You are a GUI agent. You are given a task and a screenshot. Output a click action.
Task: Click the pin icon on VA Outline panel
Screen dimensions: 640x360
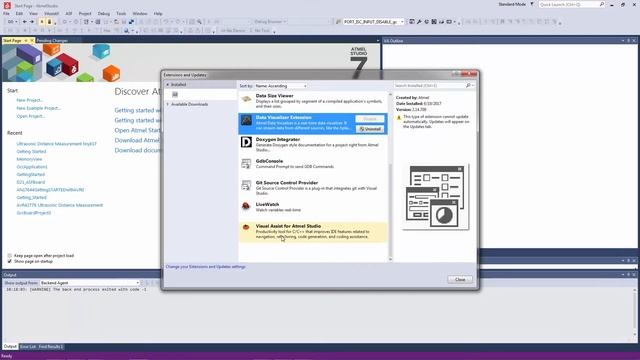point(629,41)
